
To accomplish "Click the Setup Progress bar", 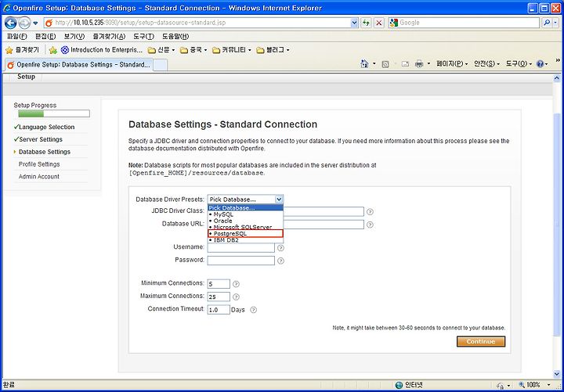I will point(54,114).
